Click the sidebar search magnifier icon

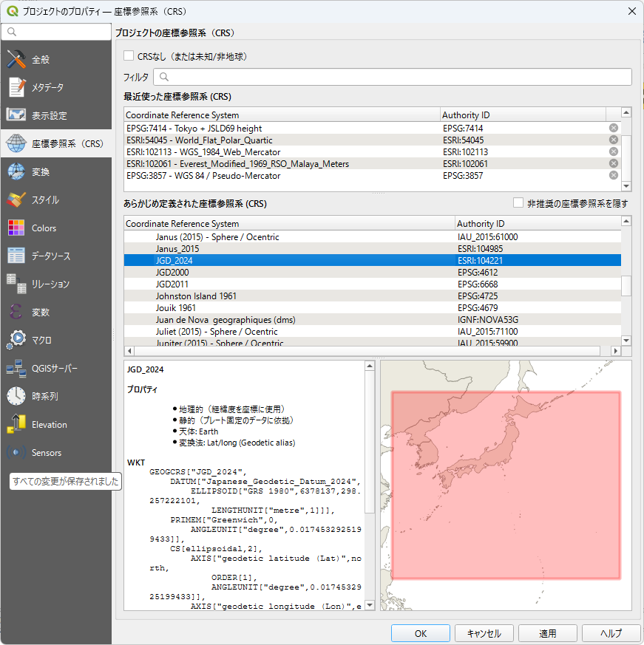pyautogui.click(x=12, y=32)
